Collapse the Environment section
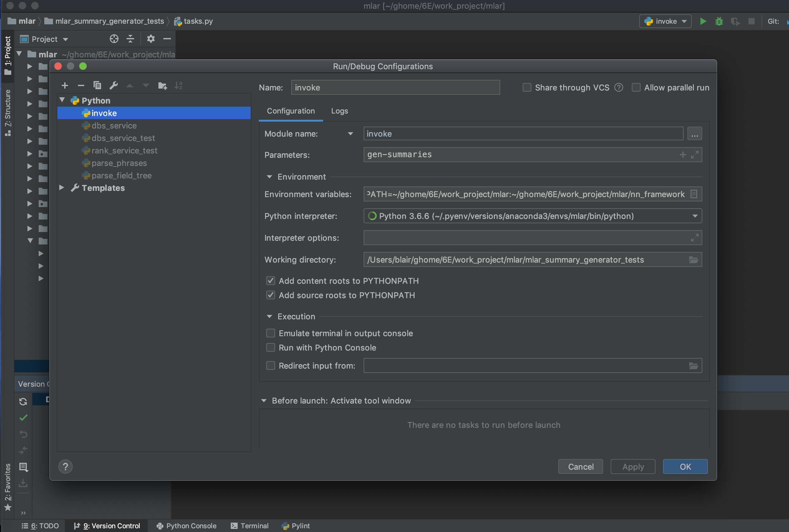Viewport: 789px width, 532px height. tap(269, 177)
